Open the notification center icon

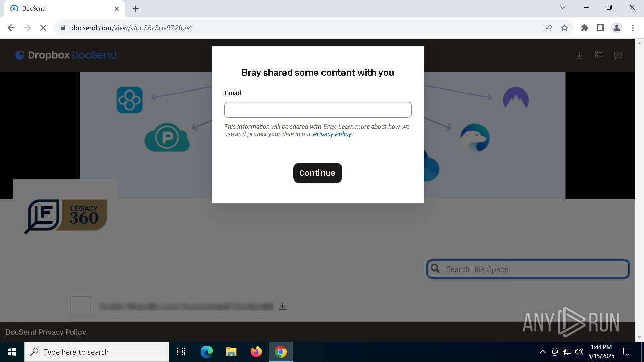[x=627, y=352]
